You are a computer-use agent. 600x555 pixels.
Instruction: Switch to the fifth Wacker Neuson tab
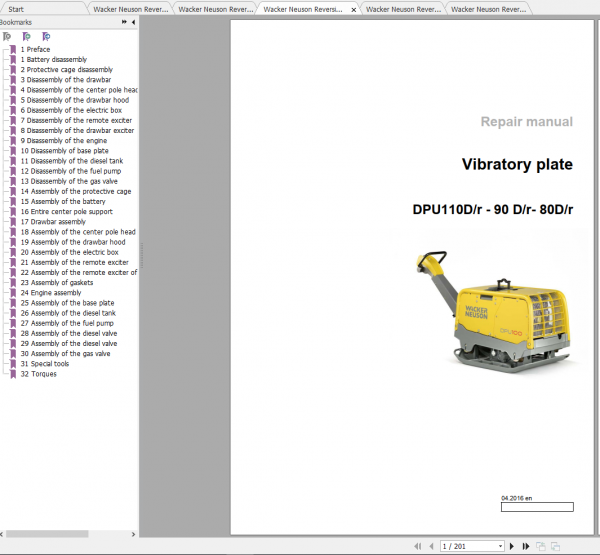click(488, 9)
